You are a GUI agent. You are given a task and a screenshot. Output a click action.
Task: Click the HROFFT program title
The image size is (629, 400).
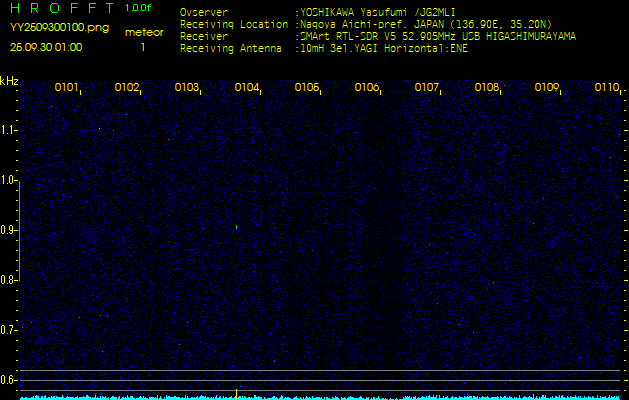pyautogui.click(x=62, y=8)
